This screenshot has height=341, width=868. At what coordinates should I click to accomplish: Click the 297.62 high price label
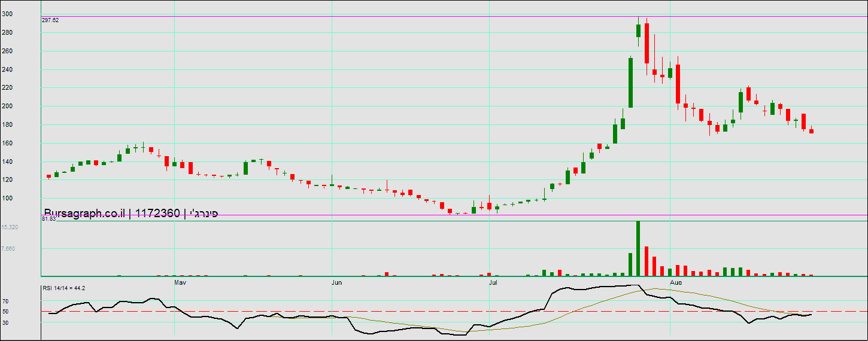coord(50,20)
